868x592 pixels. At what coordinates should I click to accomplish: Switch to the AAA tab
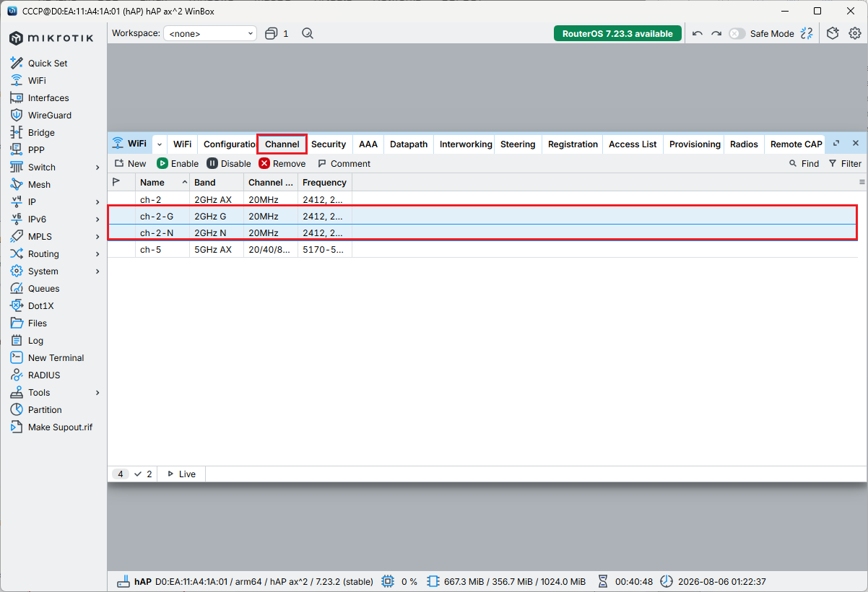click(x=368, y=144)
